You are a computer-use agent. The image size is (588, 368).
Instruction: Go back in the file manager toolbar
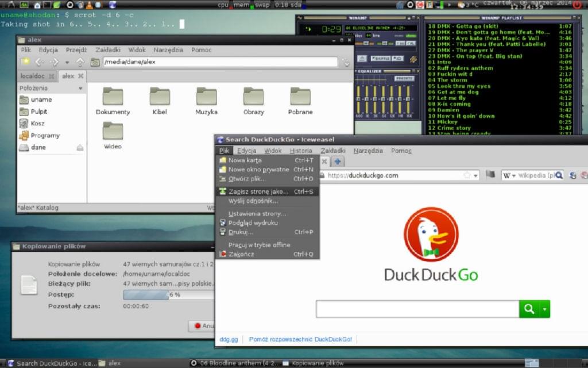40,62
